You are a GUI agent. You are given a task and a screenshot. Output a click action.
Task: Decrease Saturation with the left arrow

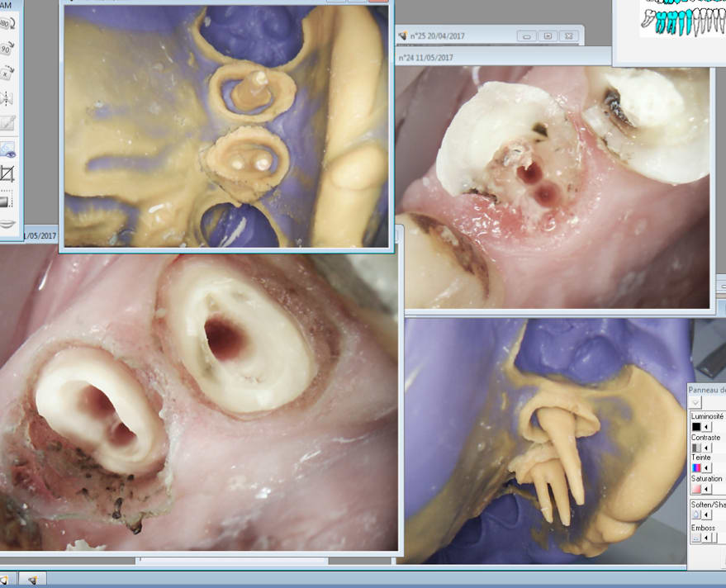pyautogui.click(x=707, y=489)
